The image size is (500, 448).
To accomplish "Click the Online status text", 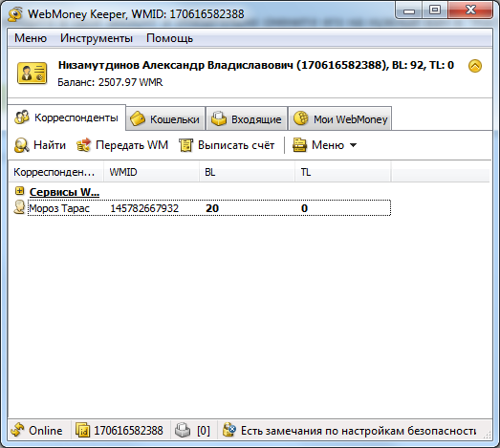I will (46, 431).
